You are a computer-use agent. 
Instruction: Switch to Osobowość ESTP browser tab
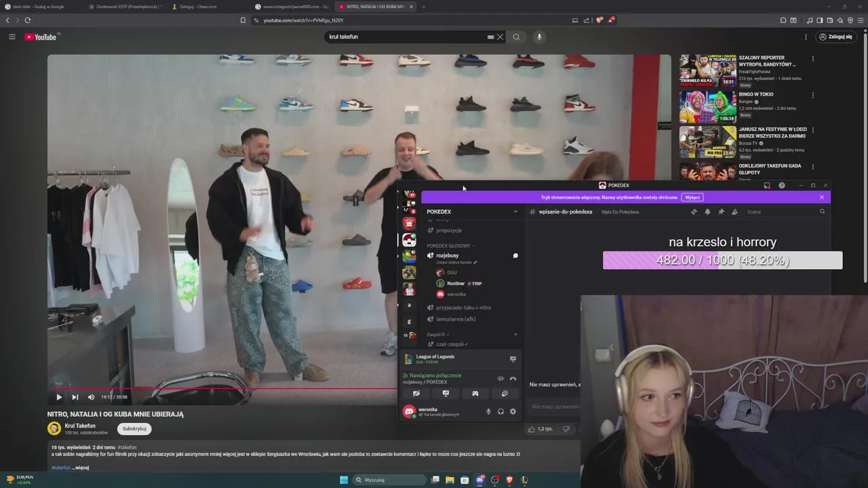pos(127,6)
